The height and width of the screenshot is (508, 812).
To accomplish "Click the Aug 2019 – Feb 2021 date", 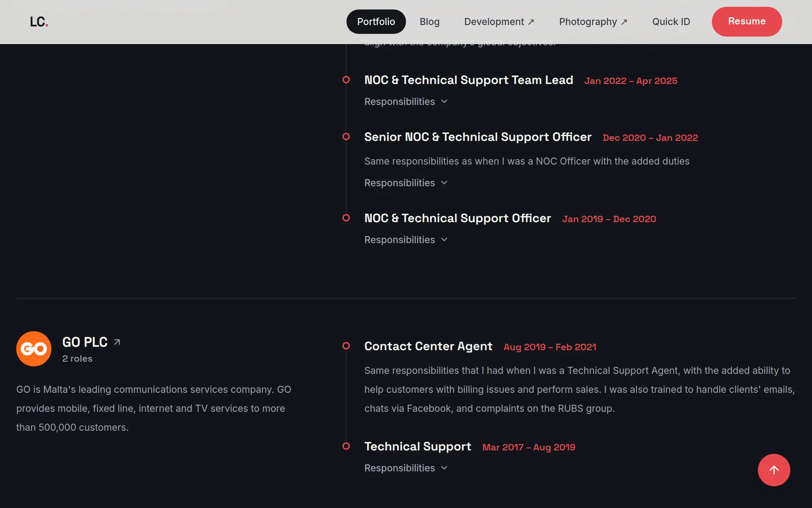I will click(x=549, y=347).
